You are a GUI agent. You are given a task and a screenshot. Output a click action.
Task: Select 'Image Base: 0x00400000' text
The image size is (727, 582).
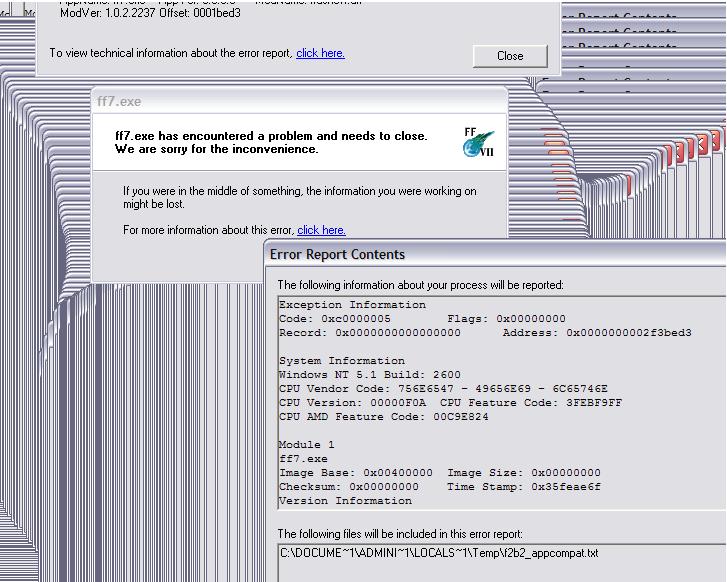point(356,473)
